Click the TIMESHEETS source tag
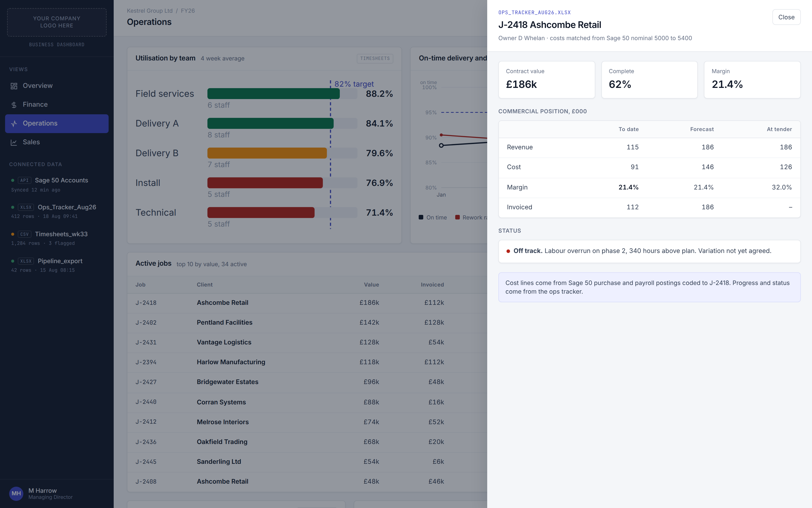This screenshot has height=508, width=812. tap(375, 58)
